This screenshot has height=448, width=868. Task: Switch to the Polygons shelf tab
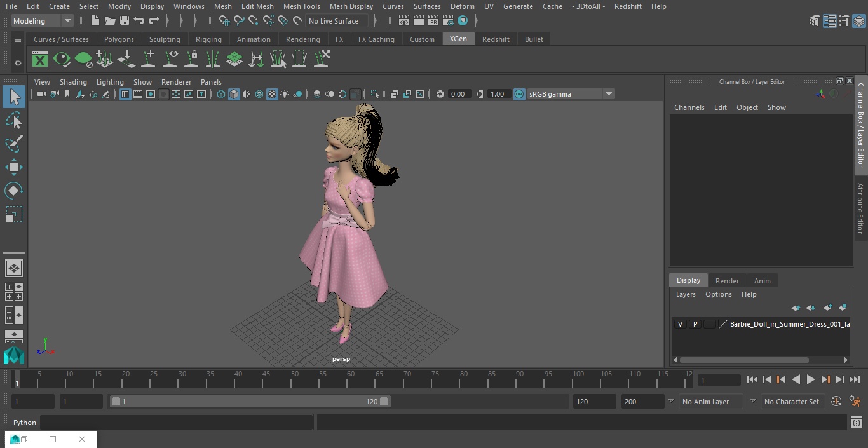click(x=119, y=39)
